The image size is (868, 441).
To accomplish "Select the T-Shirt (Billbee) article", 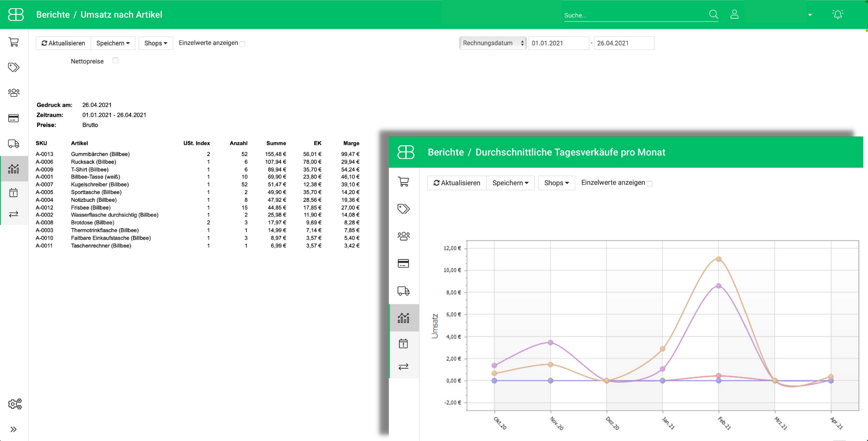I will (x=90, y=170).
